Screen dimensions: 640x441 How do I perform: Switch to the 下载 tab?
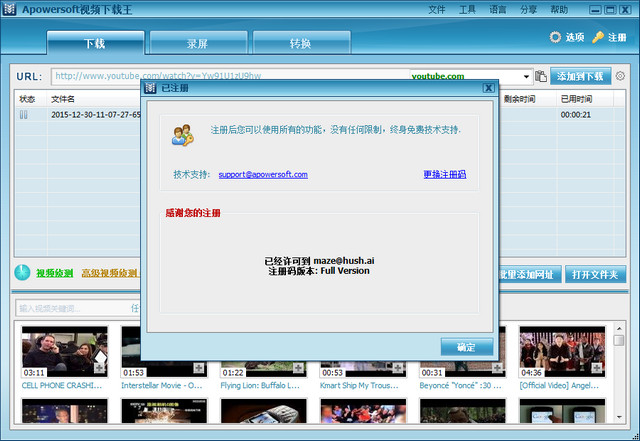[x=96, y=43]
